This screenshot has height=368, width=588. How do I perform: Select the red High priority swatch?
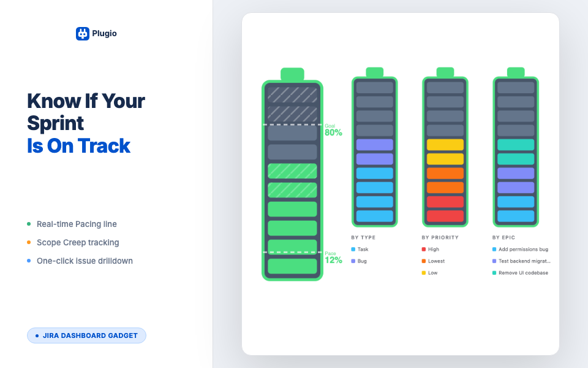(x=424, y=250)
